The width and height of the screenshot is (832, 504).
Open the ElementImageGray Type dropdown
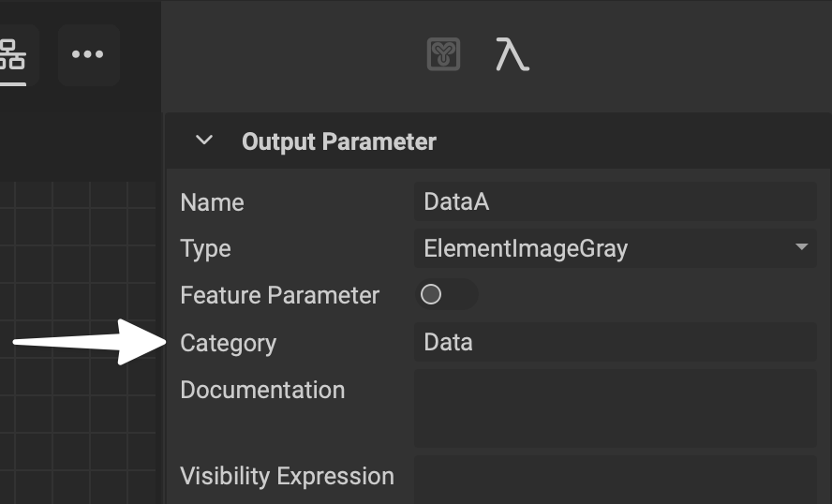click(x=604, y=248)
